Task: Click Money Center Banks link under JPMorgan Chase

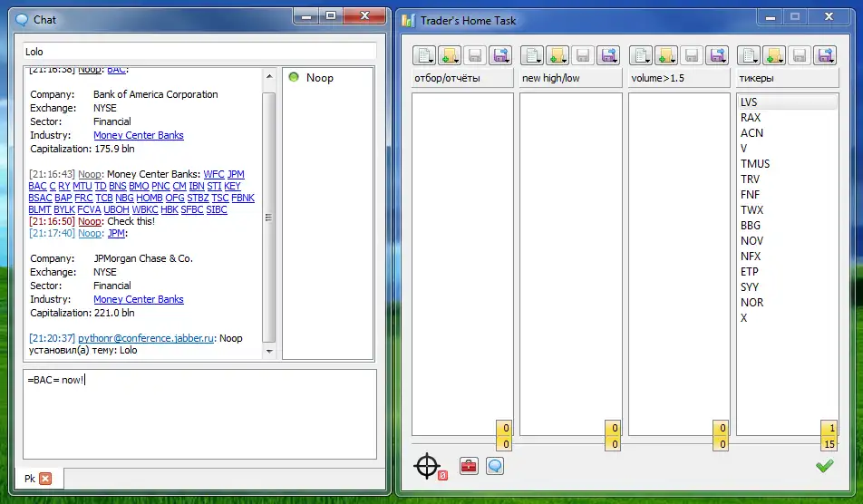Action: point(139,299)
